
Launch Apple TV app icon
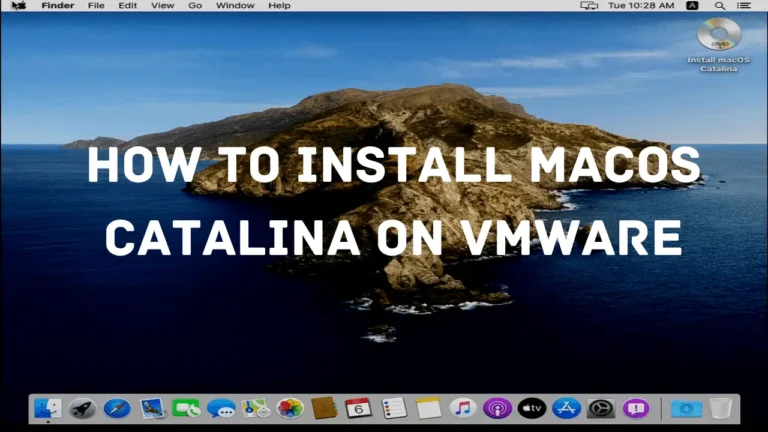532,408
